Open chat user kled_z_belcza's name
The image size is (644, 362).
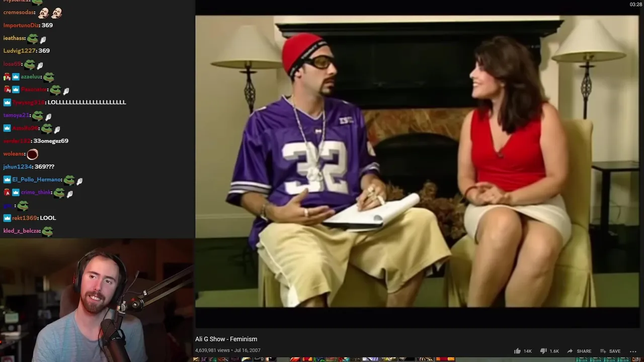(x=21, y=231)
